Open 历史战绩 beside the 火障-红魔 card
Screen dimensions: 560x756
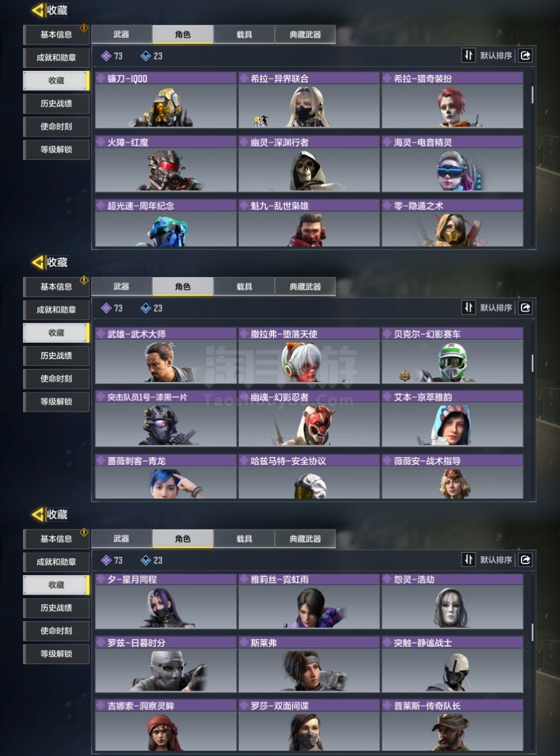56,103
